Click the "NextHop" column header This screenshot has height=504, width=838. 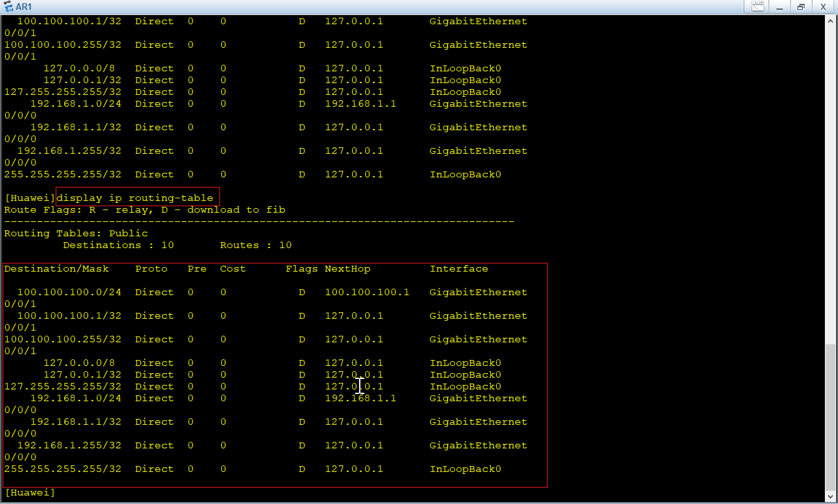click(348, 268)
